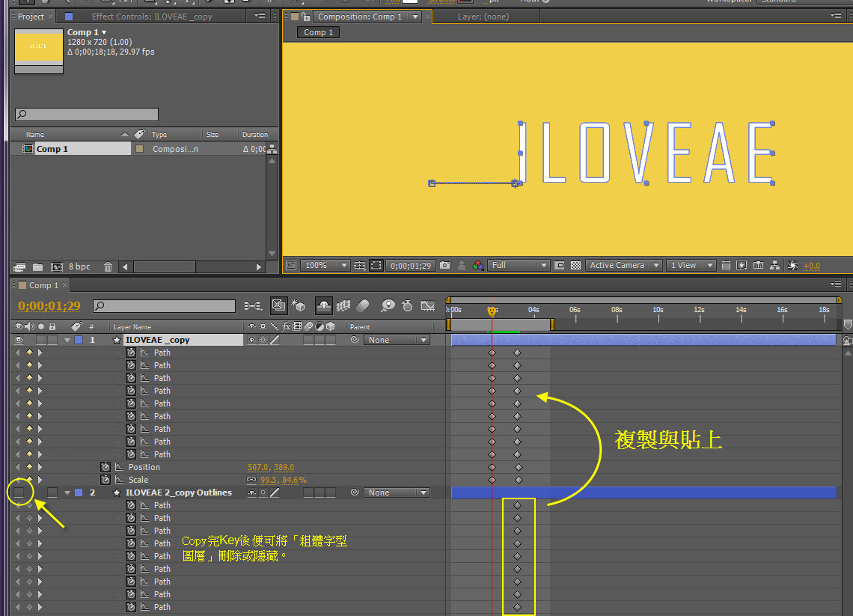Toggle the Position property stopwatch
The image size is (853, 616).
(x=106, y=467)
